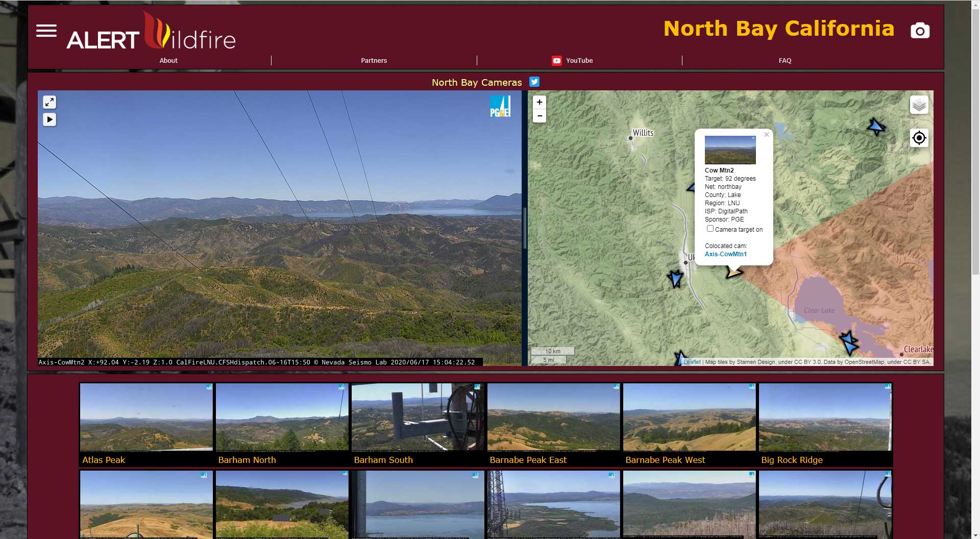Play the camera time-lapse
This screenshot has width=980, height=539.
(50, 119)
